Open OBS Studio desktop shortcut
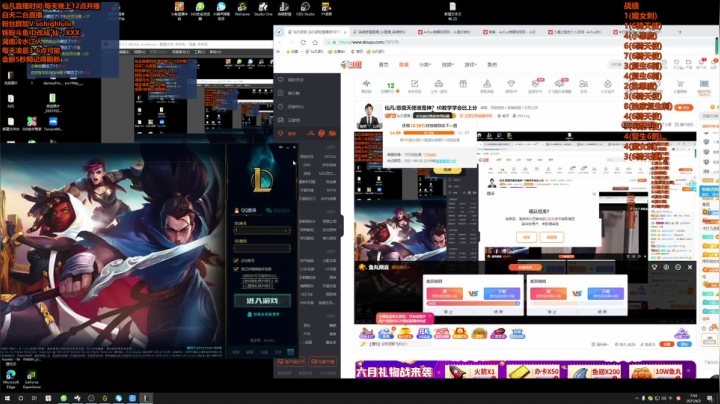The image size is (720, 404). (x=305, y=9)
